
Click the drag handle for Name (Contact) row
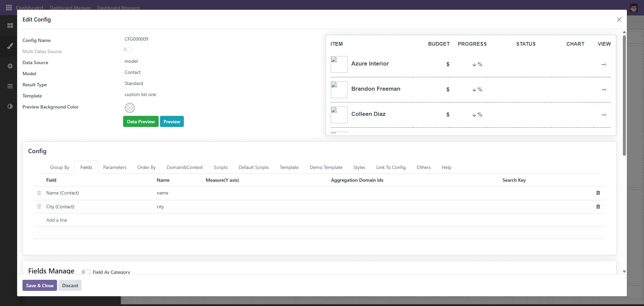[x=39, y=193]
